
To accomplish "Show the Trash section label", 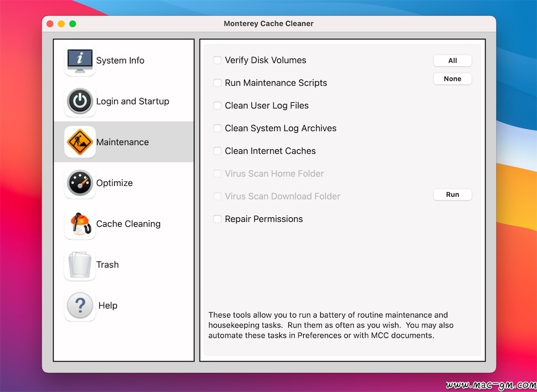I will point(107,265).
